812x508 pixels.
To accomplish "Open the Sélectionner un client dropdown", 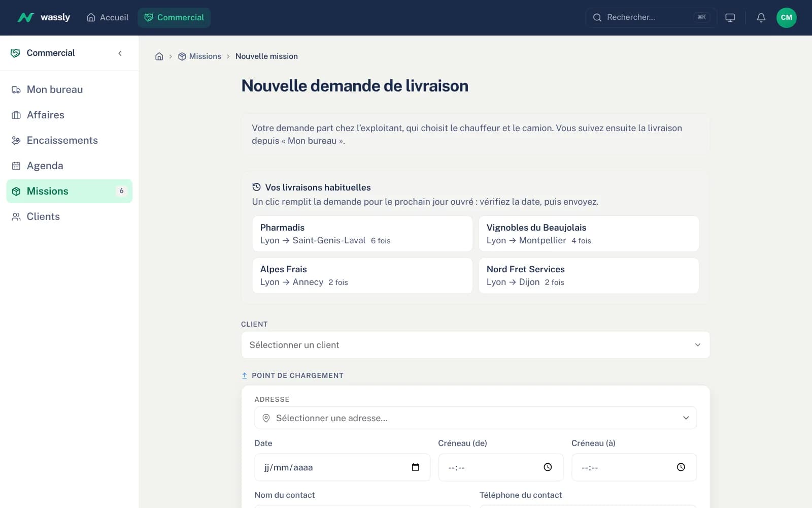I will click(476, 345).
